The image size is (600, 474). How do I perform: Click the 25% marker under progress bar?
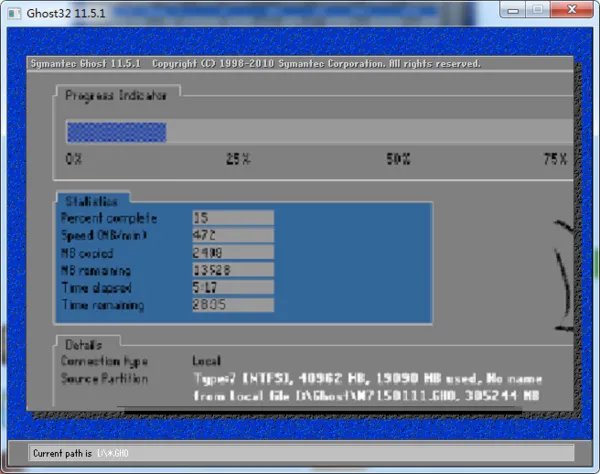pos(238,159)
